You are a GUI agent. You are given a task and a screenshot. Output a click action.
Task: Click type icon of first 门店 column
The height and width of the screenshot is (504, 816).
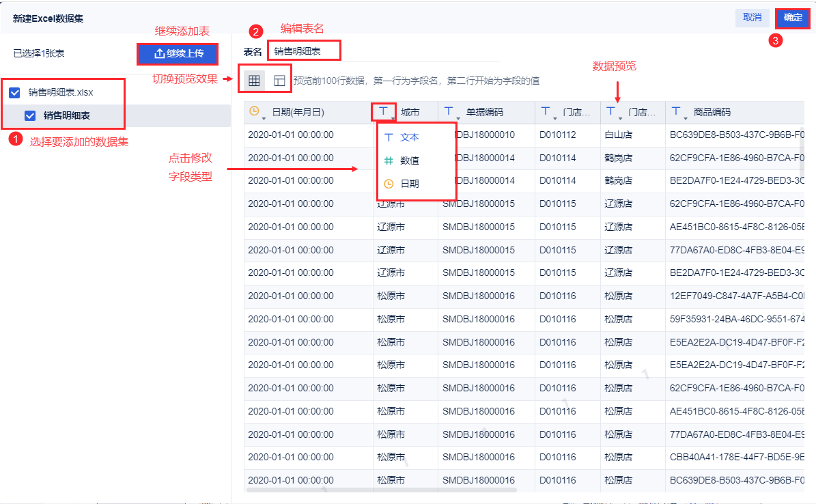click(546, 111)
